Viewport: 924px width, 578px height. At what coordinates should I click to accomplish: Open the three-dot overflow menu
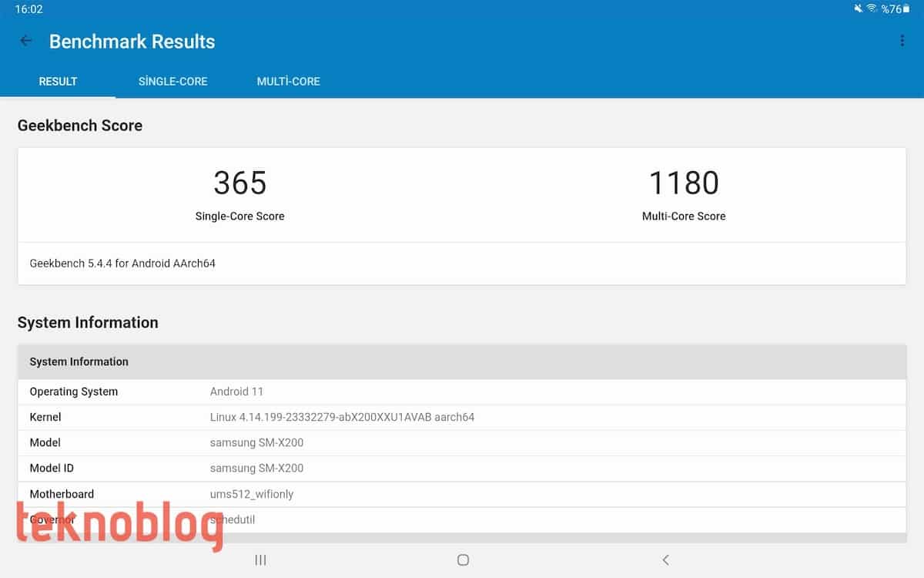[902, 41]
